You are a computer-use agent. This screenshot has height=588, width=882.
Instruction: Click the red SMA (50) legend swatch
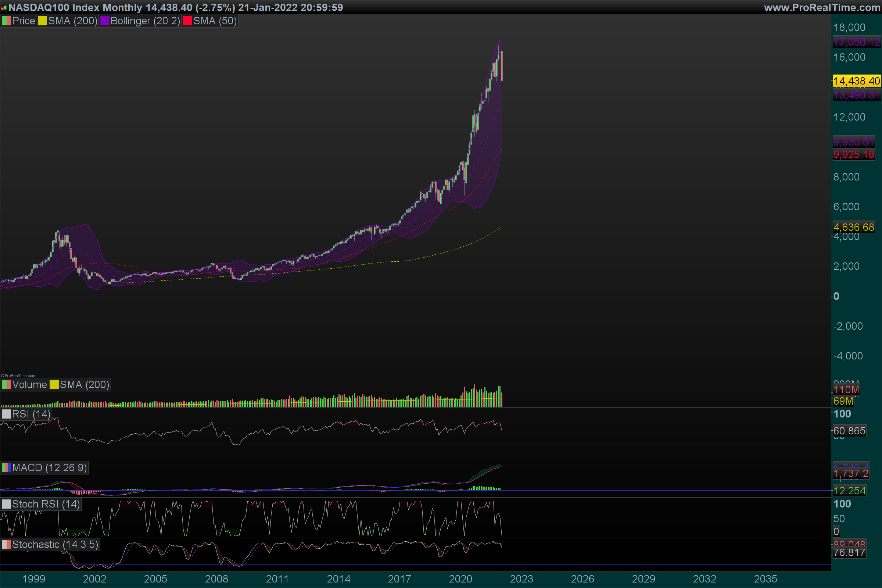pyautogui.click(x=187, y=21)
